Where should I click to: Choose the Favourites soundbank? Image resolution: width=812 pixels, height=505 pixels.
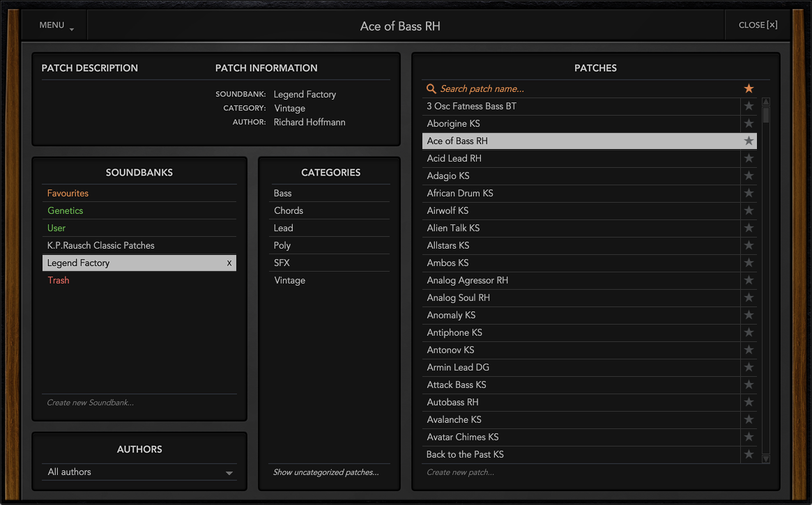(68, 193)
